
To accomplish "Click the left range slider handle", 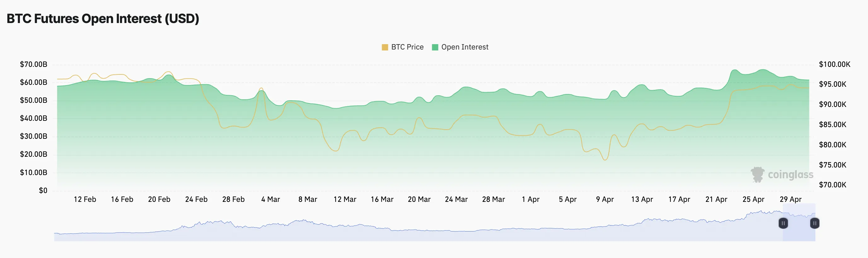I will point(783,223).
